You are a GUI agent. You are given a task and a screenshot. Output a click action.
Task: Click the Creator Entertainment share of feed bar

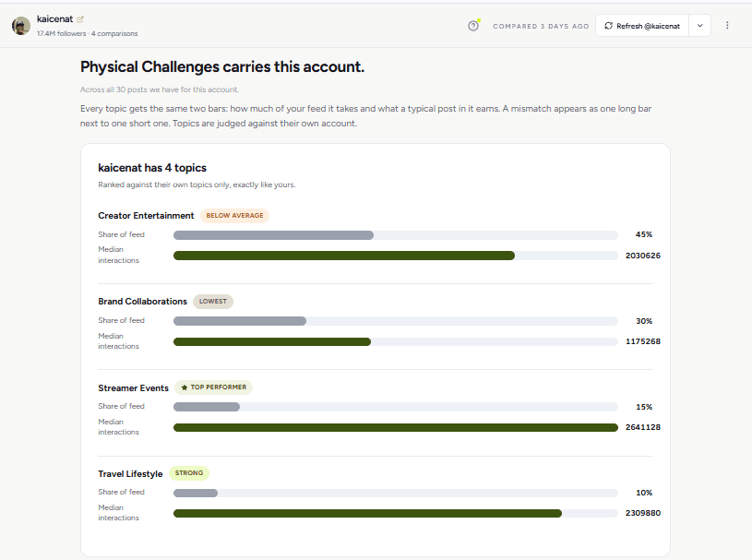396,235
